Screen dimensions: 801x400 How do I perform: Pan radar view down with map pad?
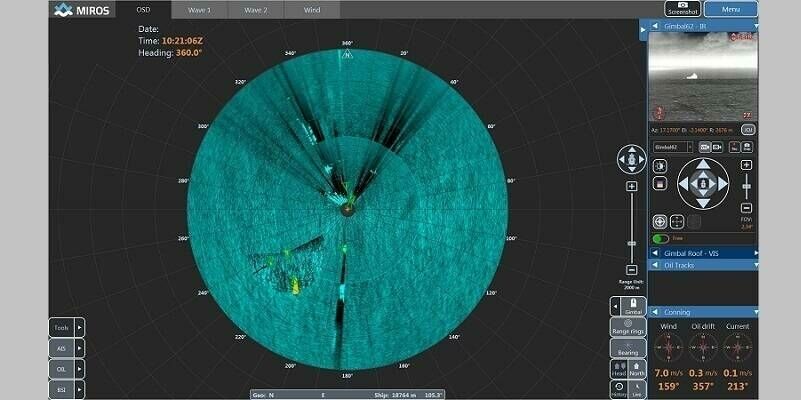pos(632,169)
